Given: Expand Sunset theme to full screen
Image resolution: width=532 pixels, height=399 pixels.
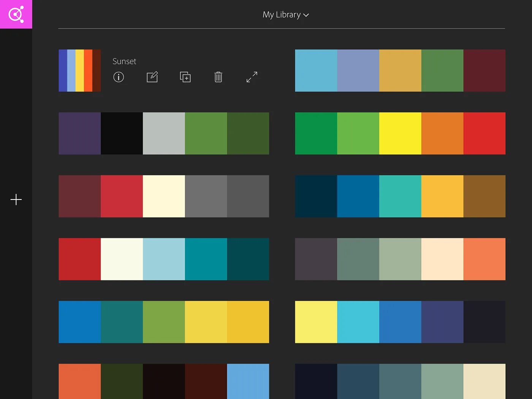Looking at the screenshot, I should pos(252,77).
